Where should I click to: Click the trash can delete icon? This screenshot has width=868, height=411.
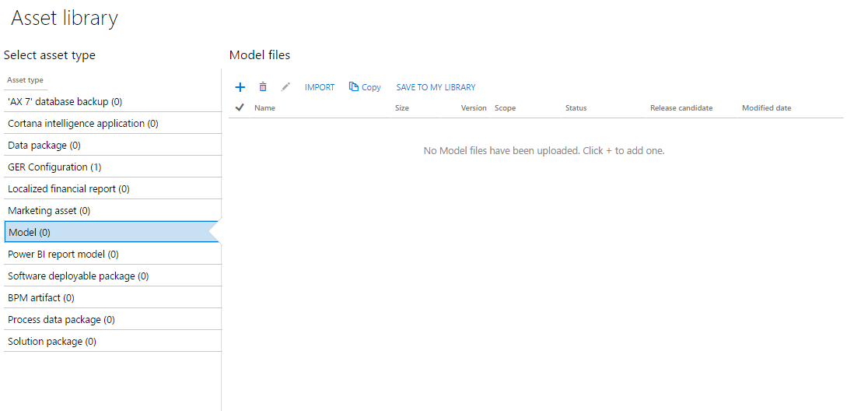[x=263, y=87]
